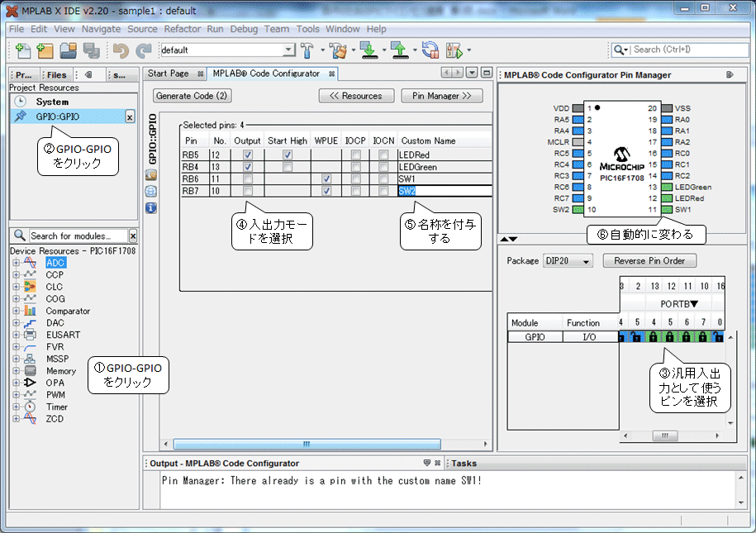Image resolution: width=756 pixels, height=533 pixels.
Task: Clear the module search with x
Action: pos(132,236)
